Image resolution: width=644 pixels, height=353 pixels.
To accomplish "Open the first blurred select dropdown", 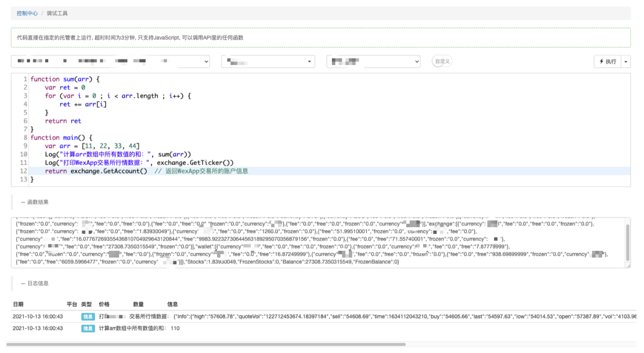I will tap(111, 61).
